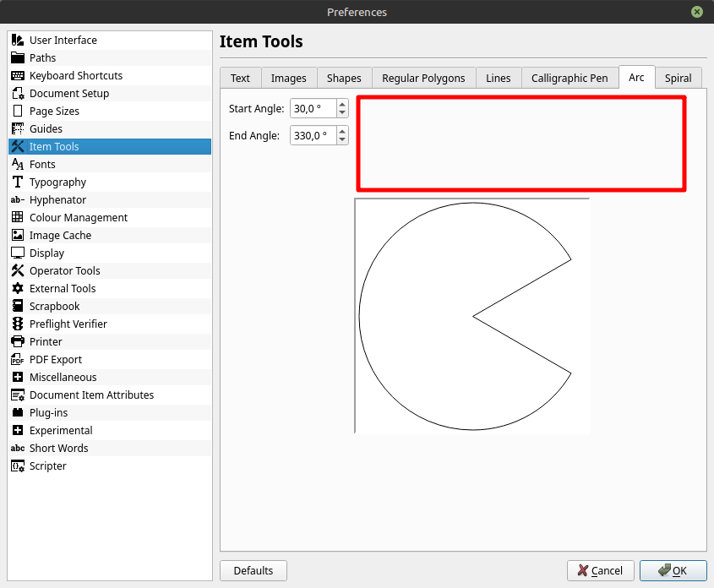The height and width of the screenshot is (588, 714).
Task: Switch to the Calligraphic Pen tab
Action: 569,78
